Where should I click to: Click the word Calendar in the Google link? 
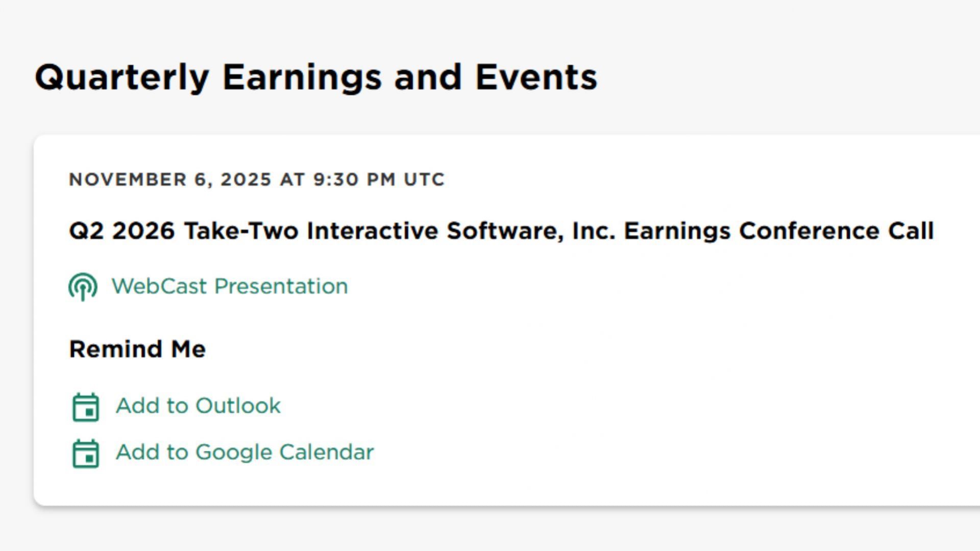326,452
